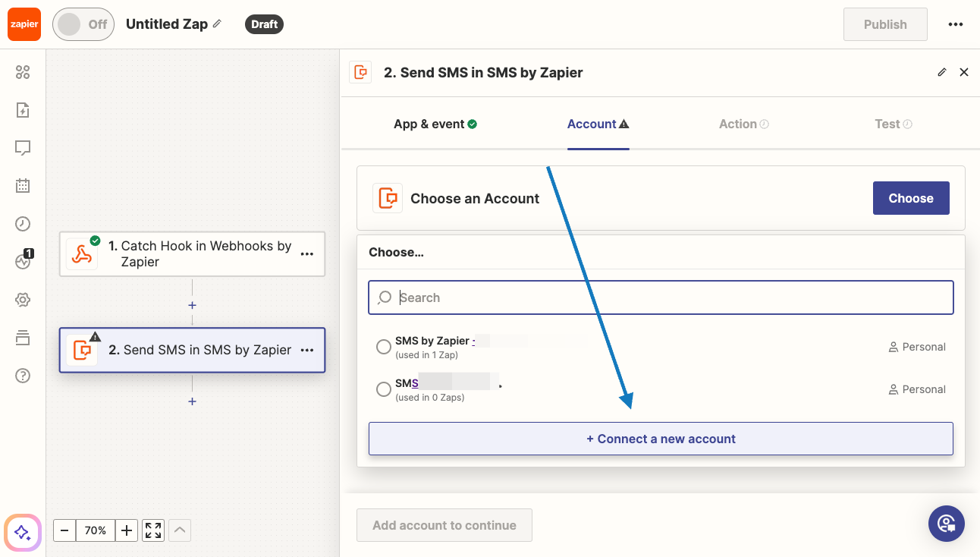Click the Draft status badge
The image size is (980, 557).
[264, 24]
